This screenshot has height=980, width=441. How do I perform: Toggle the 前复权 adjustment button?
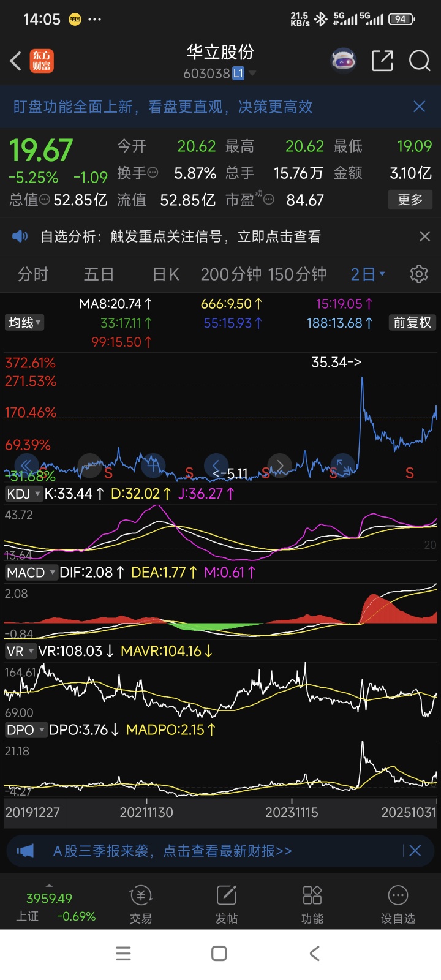click(x=412, y=323)
